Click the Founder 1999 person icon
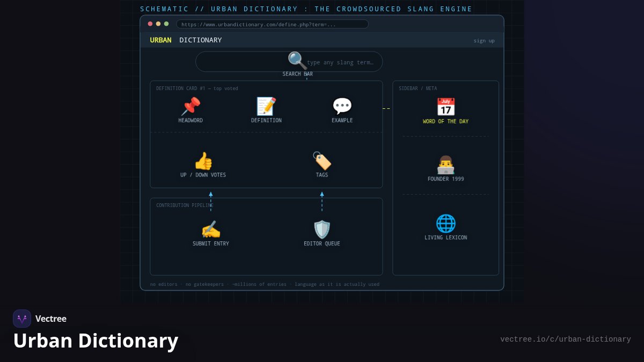The image size is (644, 362). pyautogui.click(x=445, y=165)
